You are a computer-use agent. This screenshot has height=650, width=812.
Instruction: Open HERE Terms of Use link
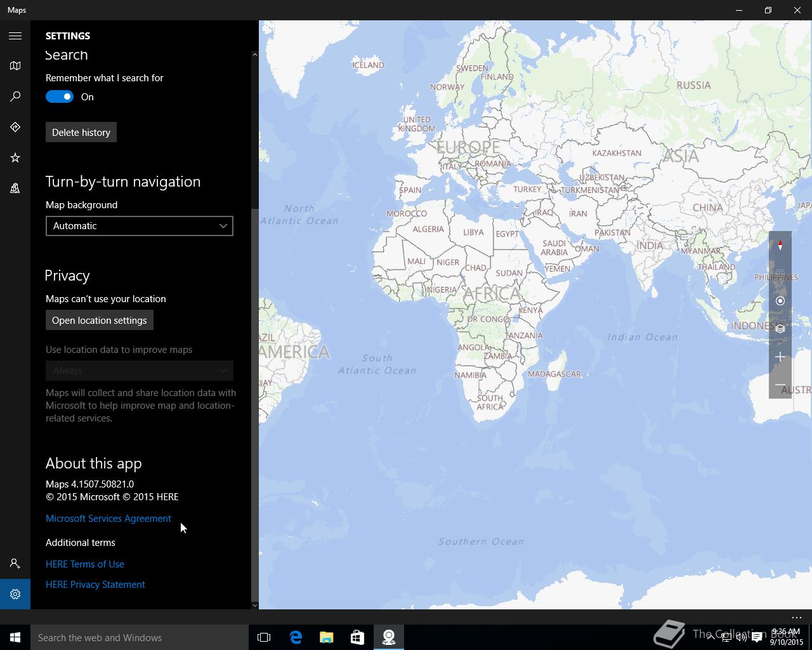[x=85, y=564]
